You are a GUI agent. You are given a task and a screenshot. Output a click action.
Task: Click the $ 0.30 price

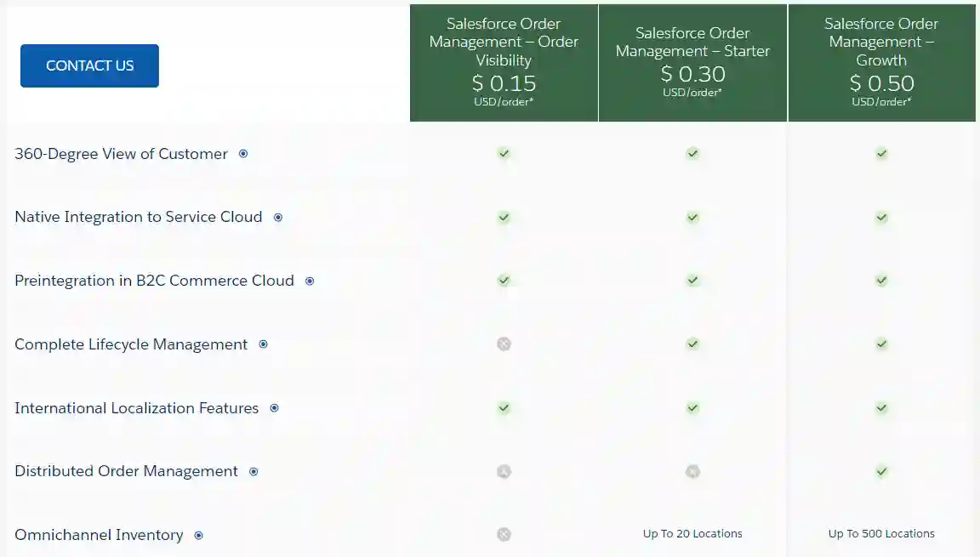[692, 74]
